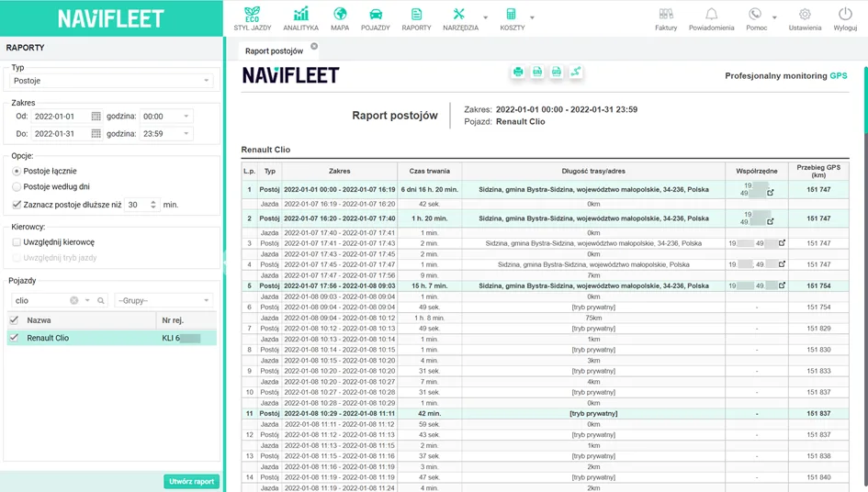Image resolution: width=868 pixels, height=492 pixels.
Task: Open the Analityka chart section
Action: tap(300, 18)
